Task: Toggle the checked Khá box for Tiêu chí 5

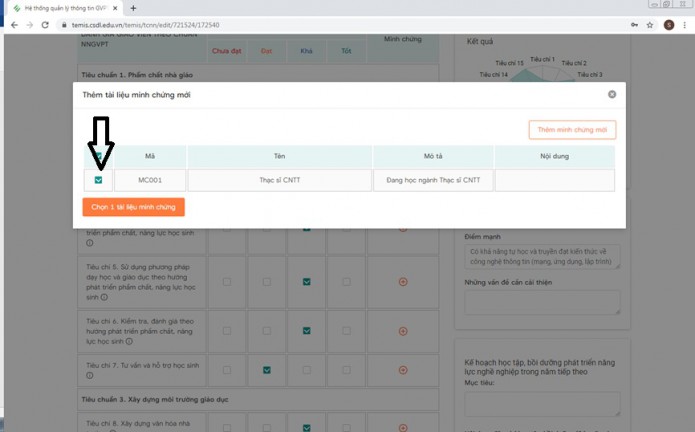Action: [x=307, y=282]
